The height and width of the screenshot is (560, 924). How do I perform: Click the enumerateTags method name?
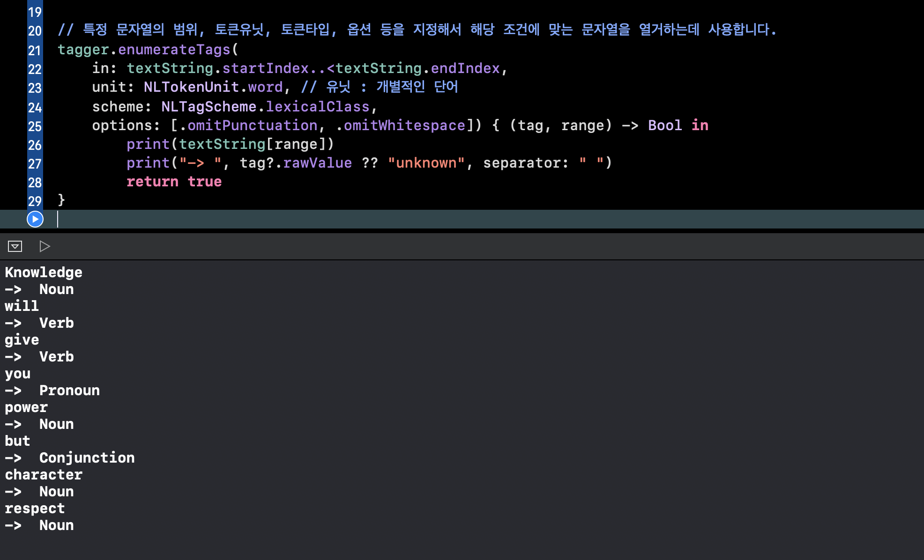pyautogui.click(x=174, y=50)
